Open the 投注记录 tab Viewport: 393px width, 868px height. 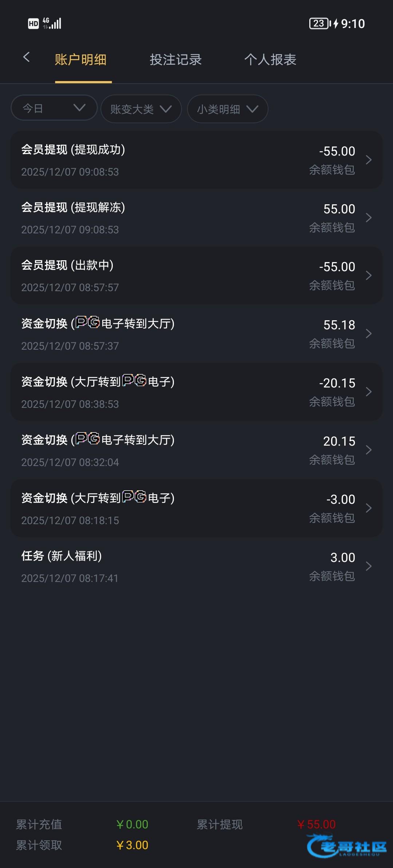pyautogui.click(x=175, y=60)
